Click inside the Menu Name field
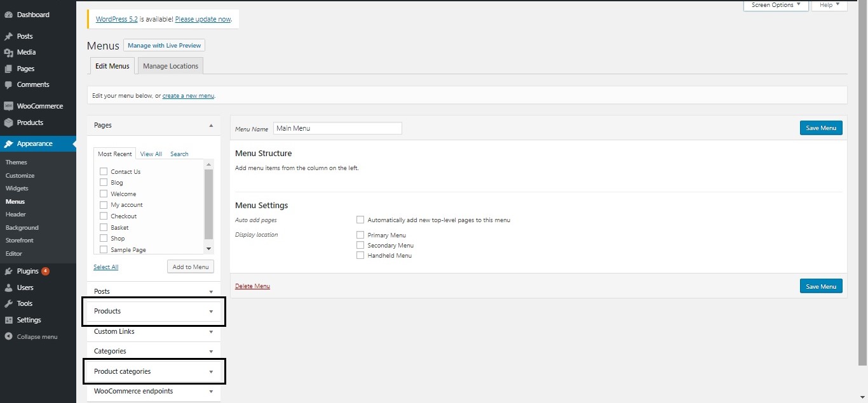This screenshot has height=403, width=868. 337,128
